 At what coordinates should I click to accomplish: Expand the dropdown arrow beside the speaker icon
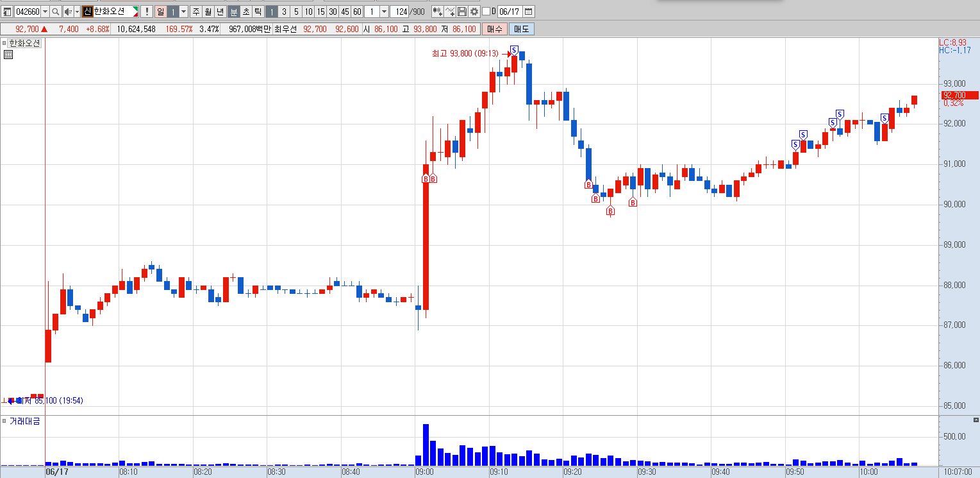point(78,12)
